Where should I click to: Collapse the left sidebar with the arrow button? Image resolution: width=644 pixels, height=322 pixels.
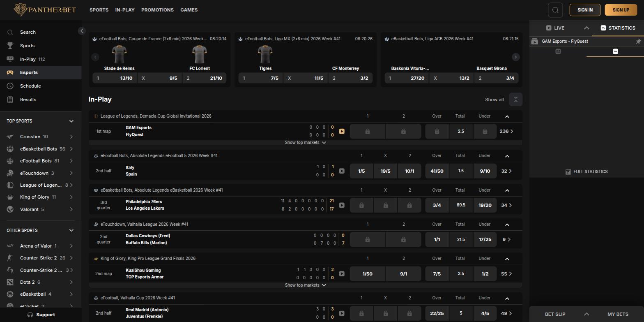click(x=82, y=31)
